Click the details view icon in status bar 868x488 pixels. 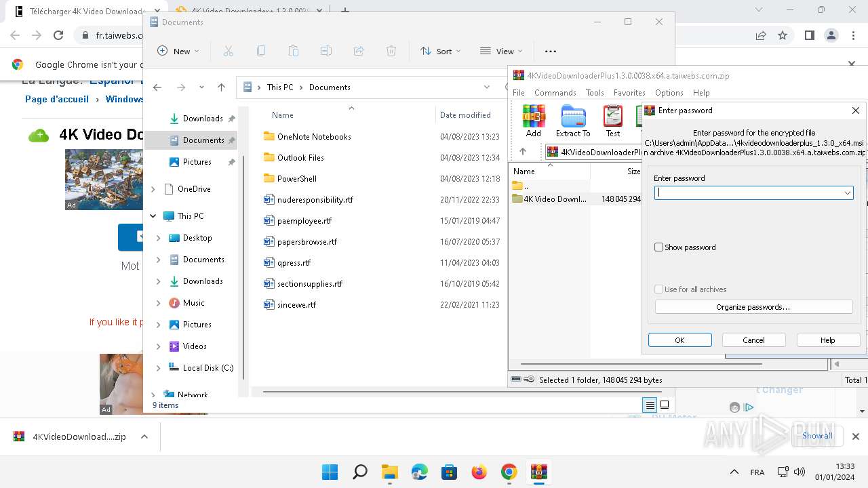tap(650, 405)
